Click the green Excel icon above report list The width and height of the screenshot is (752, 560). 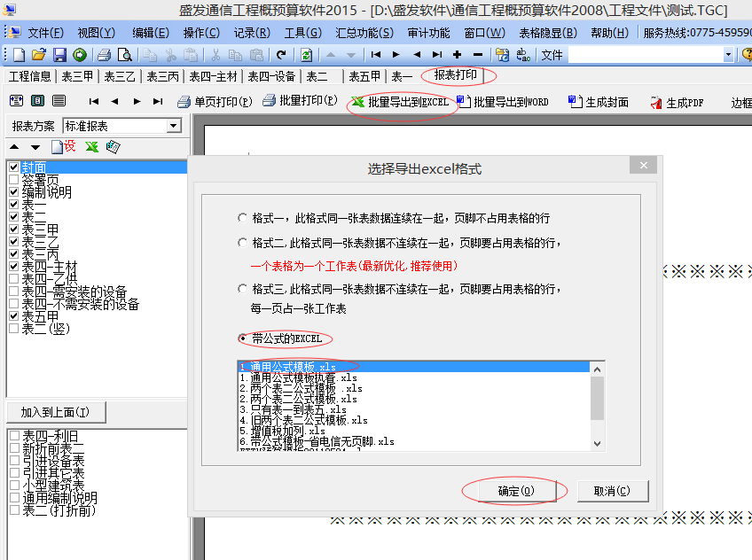point(91,146)
